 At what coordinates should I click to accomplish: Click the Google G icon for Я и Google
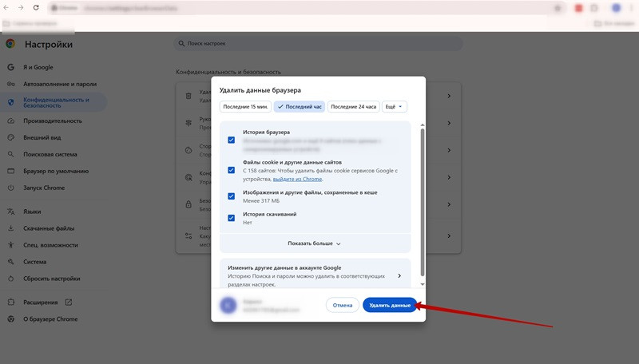click(11, 67)
